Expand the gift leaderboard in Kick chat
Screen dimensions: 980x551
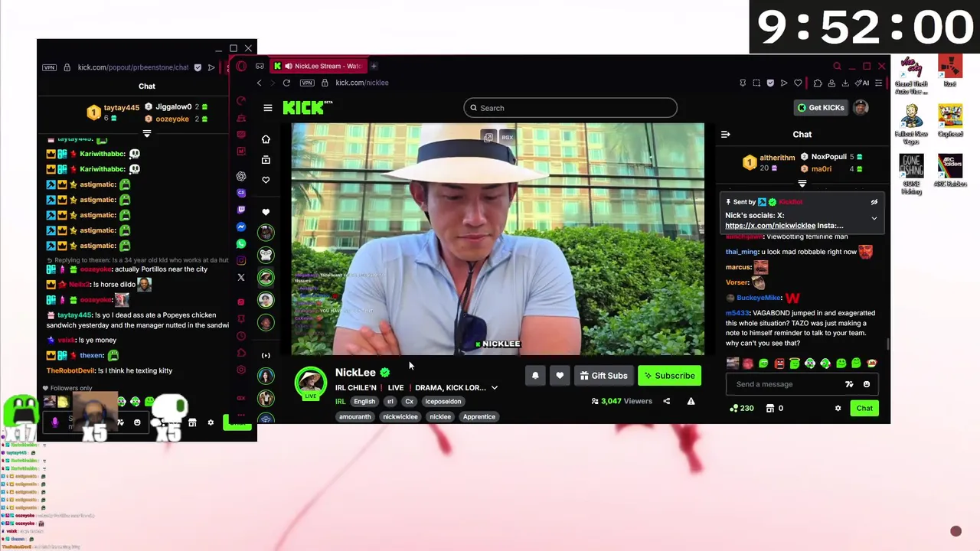[x=802, y=184]
